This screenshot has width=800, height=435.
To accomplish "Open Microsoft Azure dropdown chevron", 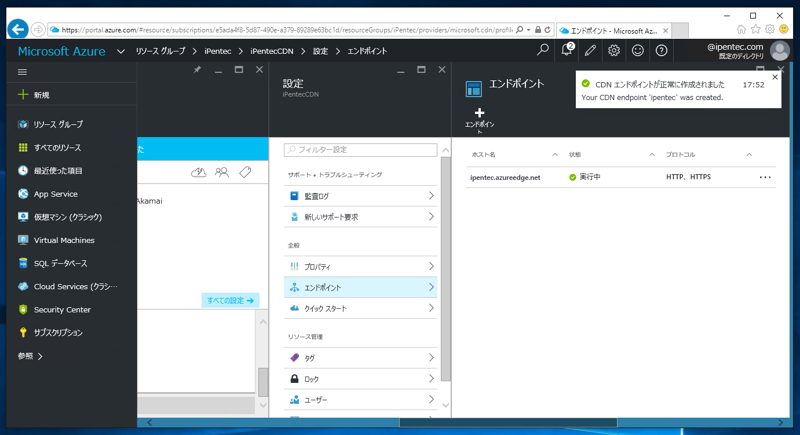I will pos(120,51).
